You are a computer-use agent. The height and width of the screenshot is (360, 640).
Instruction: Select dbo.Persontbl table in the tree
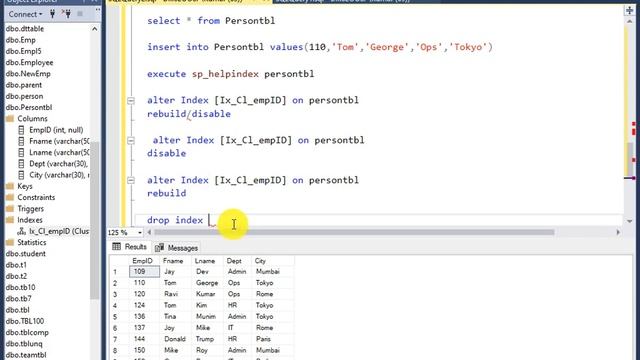(29, 107)
